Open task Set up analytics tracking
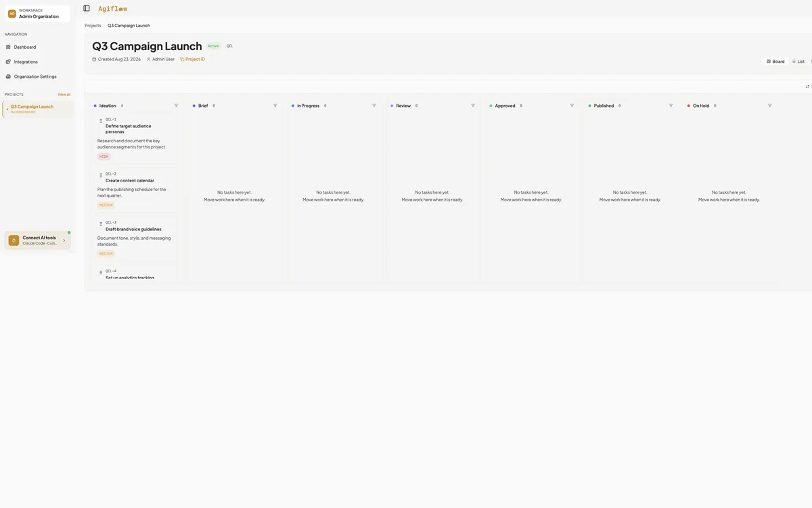 [x=130, y=278]
